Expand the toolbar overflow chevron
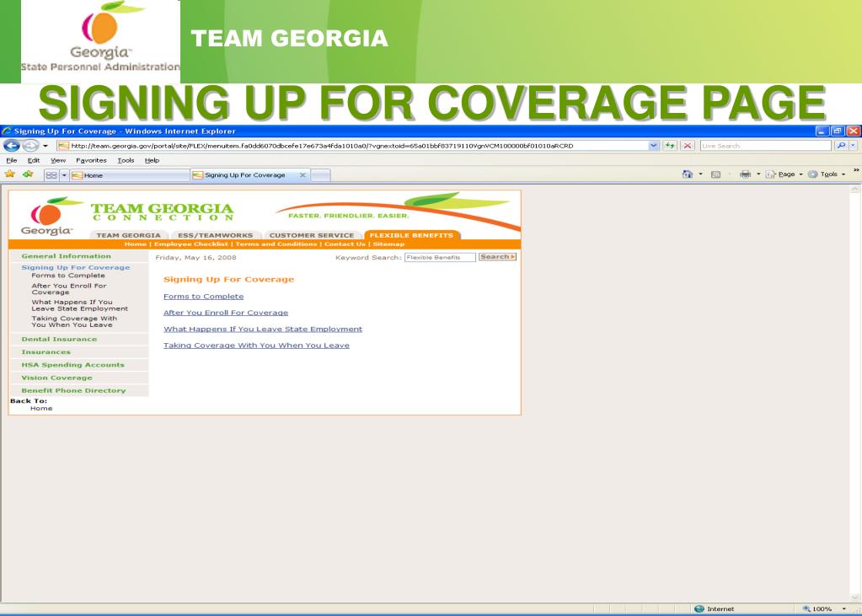Screen dimensions: 862x616 coord(856,171)
